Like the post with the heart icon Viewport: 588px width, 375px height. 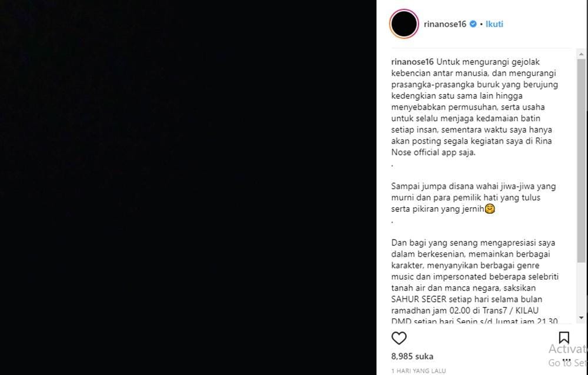tap(399, 339)
